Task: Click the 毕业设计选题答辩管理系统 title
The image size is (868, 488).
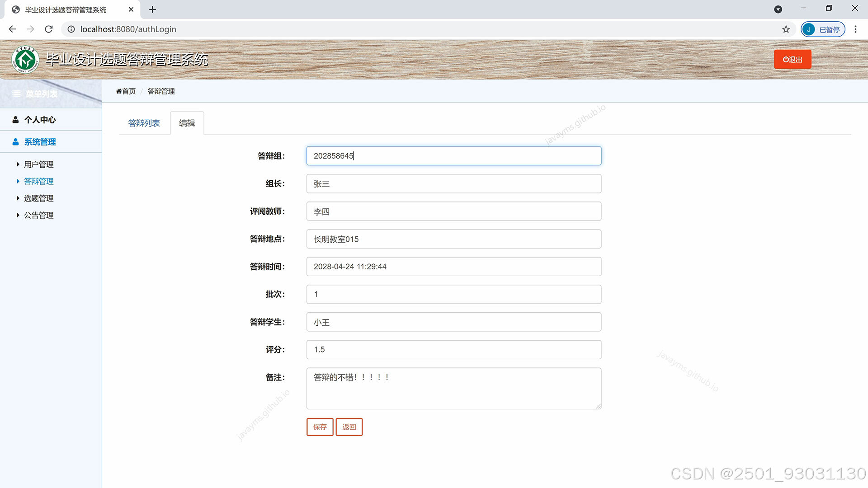Action: click(x=127, y=60)
